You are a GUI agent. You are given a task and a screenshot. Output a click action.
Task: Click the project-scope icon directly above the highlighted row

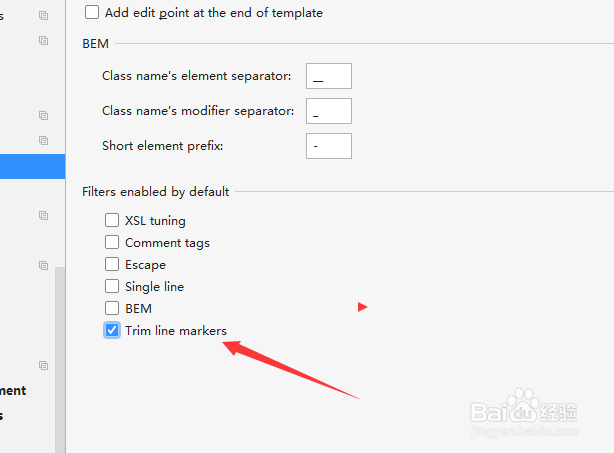coord(43,141)
